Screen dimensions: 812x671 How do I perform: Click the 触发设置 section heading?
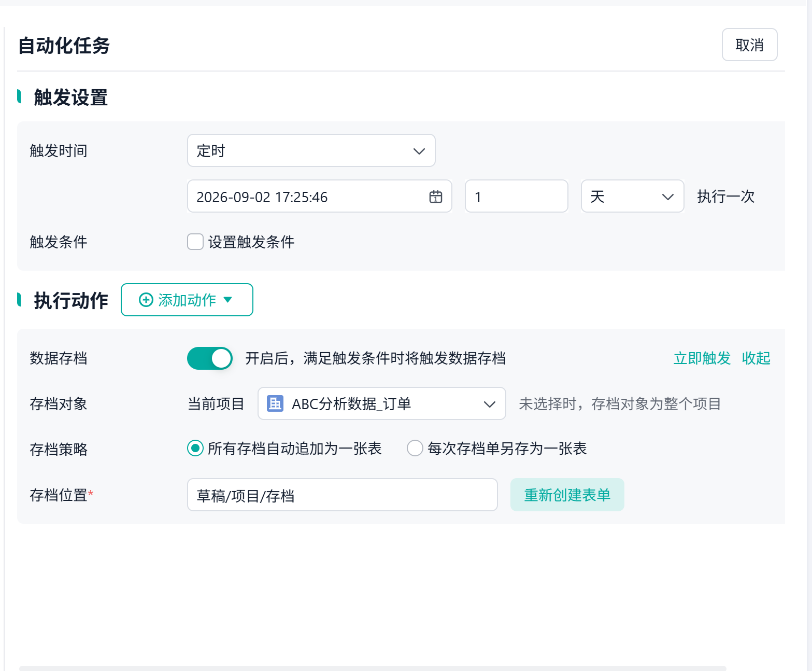[x=70, y=97]
